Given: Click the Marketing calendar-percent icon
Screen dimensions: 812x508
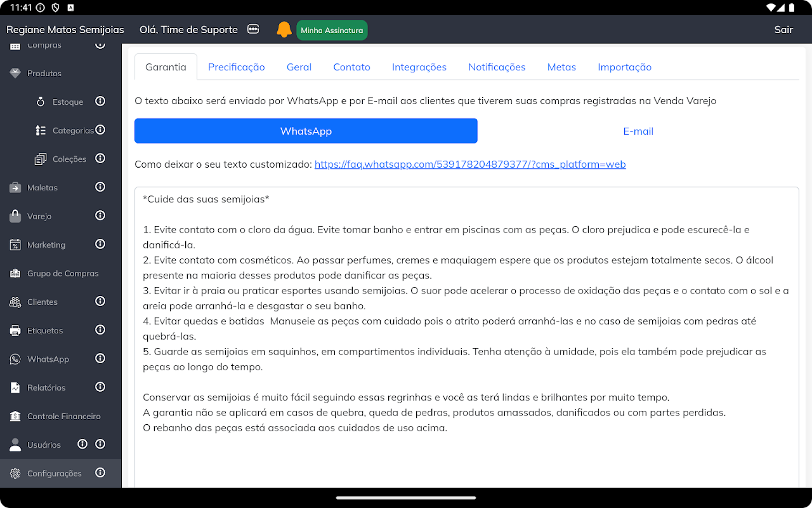Looking at the screenshot, I should point(15,244).
